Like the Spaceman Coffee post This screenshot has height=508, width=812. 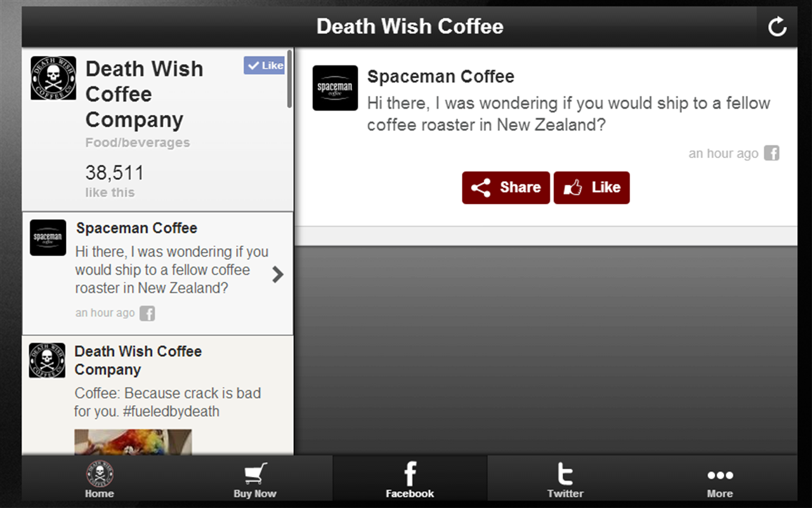pyautogui.click(x=592, y=187)
